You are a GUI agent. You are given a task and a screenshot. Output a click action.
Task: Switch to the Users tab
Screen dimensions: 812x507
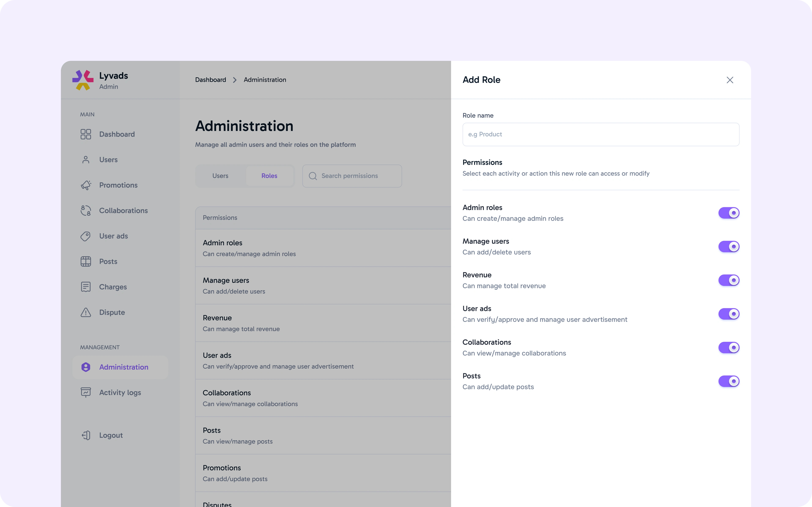click(x=220, y=176)
